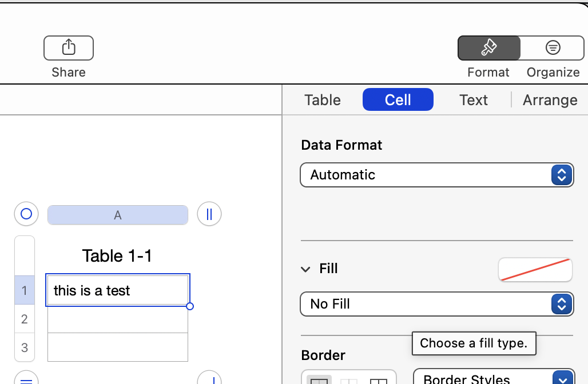Click the row add handle below the row numbers
Image resolution: width=588 pixels, height=384 pixels.
26,379
